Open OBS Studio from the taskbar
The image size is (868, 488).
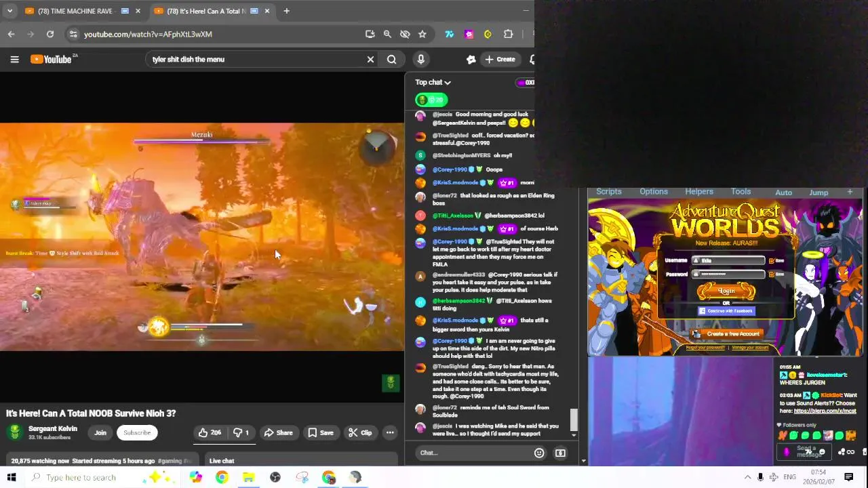(275, 477)
